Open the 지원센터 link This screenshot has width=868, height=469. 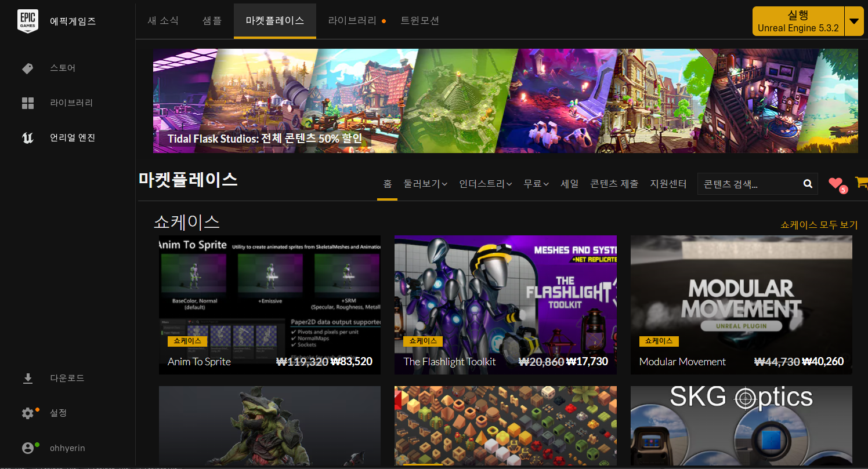click(x=668, y=184)
